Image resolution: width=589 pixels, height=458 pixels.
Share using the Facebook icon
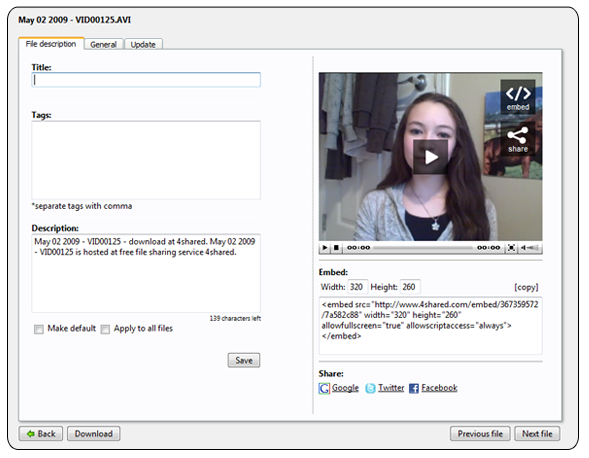[414, 388]
